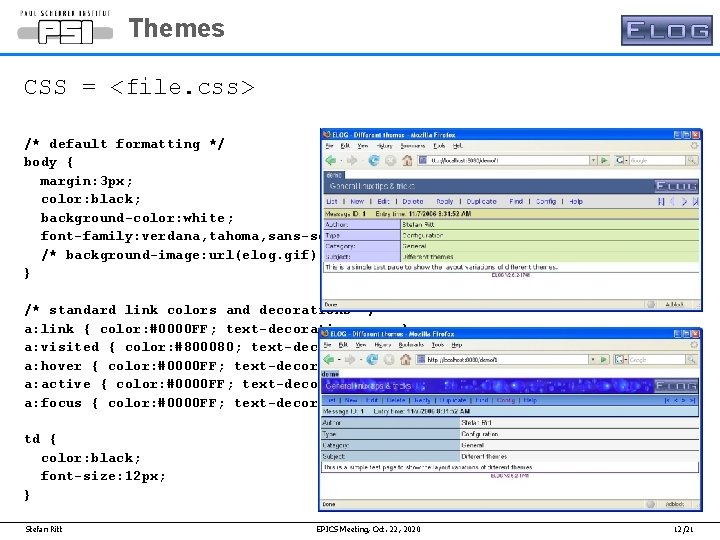Image resolution: width=720 pixels, height=540 pixels.
Task: Click Forward arrow in the blue starry-theme Firefox window
Action: 350,360
